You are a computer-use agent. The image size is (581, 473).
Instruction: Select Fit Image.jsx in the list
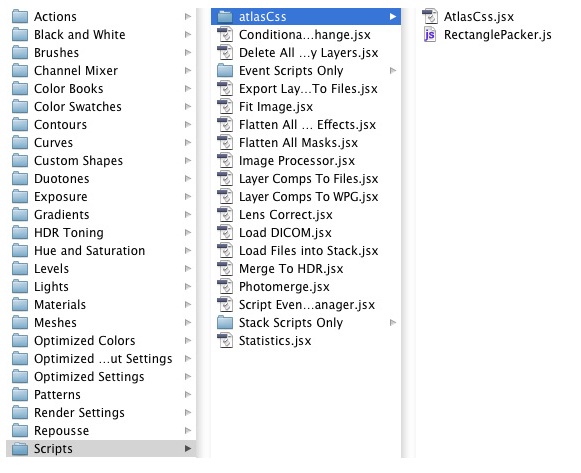click(x=306, y=107)
